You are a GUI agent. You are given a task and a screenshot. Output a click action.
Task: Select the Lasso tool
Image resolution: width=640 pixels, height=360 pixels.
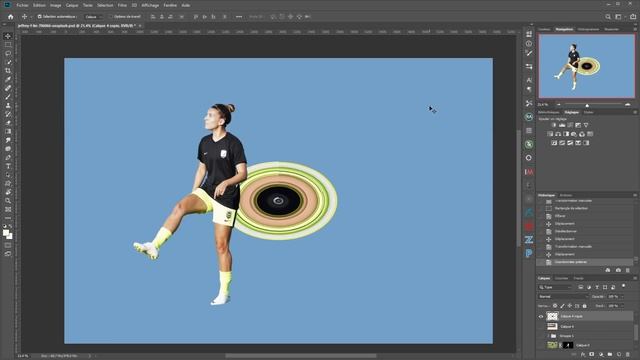(x=8, y=53)
